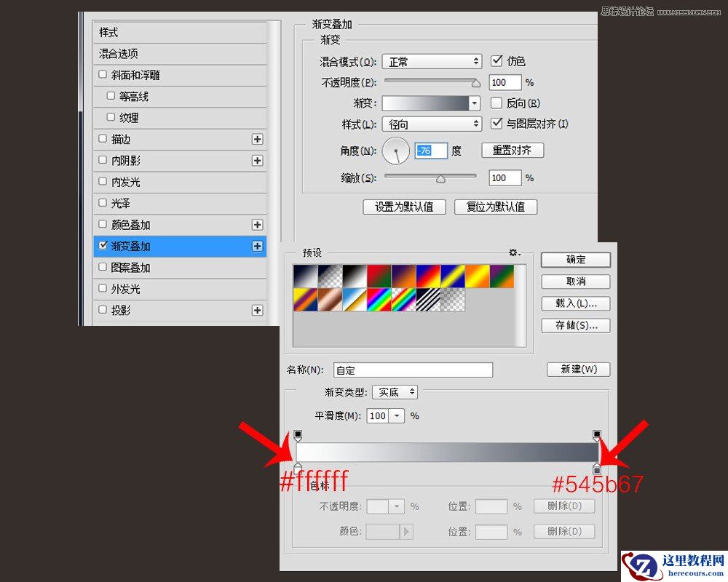Enable the 斜面和浮雕 style checkbox

pos(102,75)
